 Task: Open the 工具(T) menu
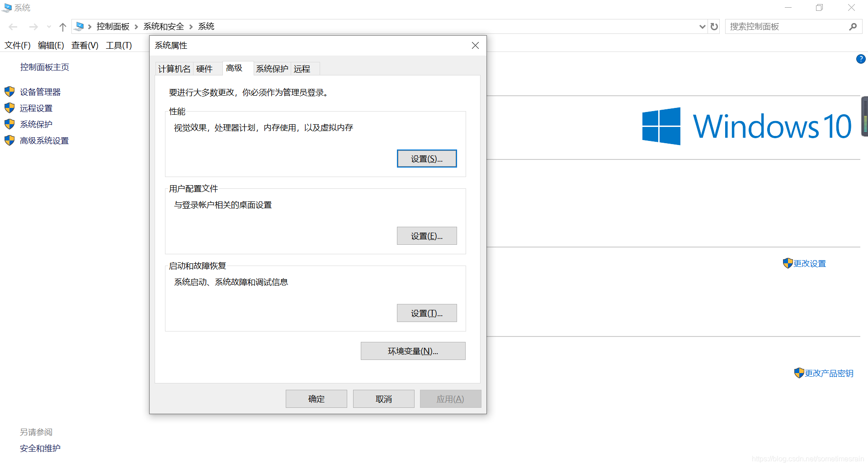119,45
